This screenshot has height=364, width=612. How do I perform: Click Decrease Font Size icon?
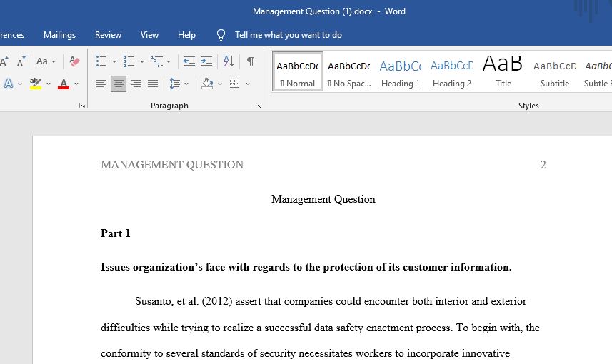tap(21, 61)
